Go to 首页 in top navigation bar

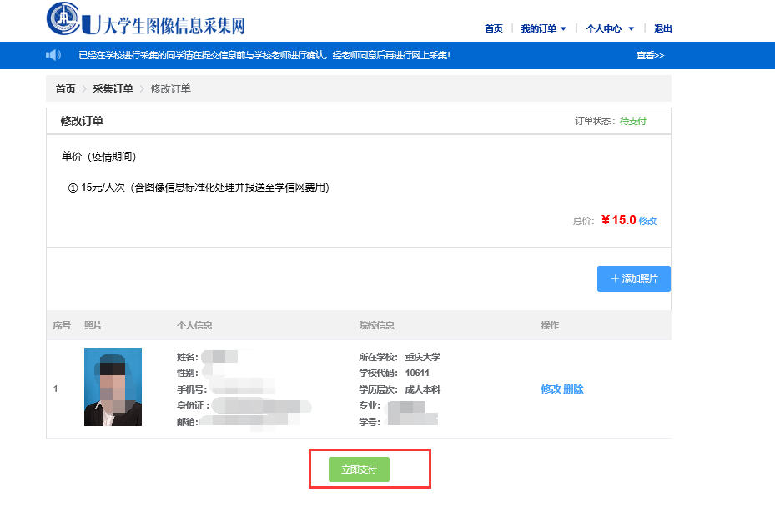tap(494, 28)
